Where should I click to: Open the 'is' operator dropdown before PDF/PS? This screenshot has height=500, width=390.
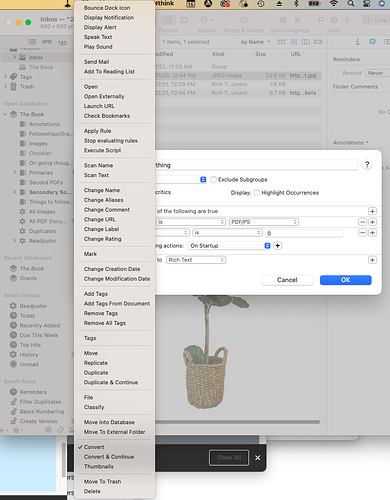point(191,222)
